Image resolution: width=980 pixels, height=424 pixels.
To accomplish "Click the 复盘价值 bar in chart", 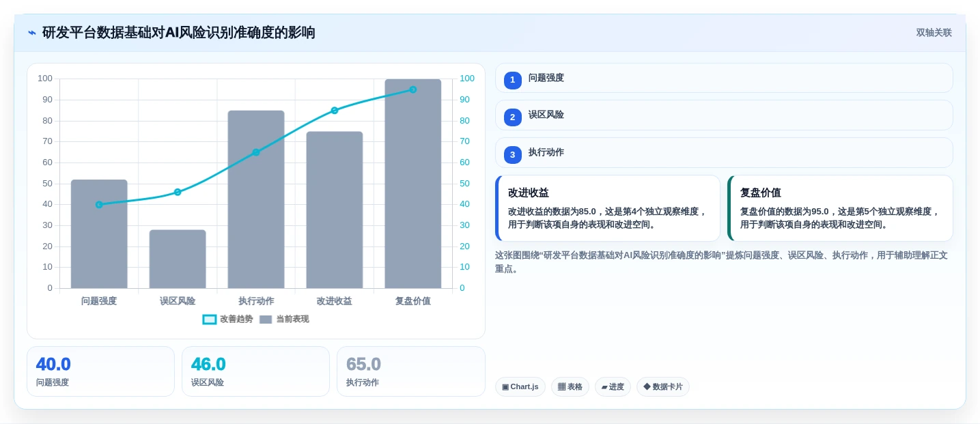I will [413, 184].
